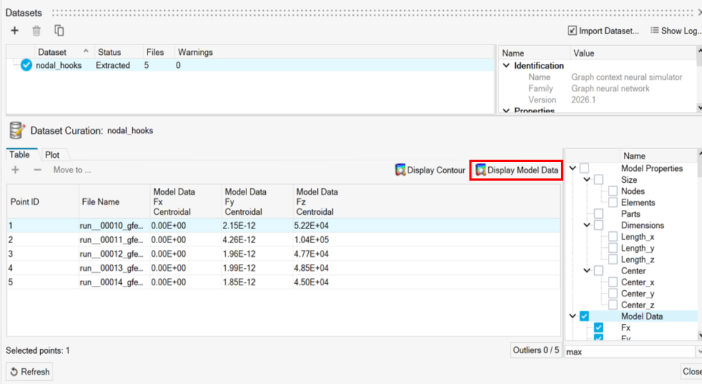
Task: Click the Import Dataset icon
Action: (x=572, y=30)
